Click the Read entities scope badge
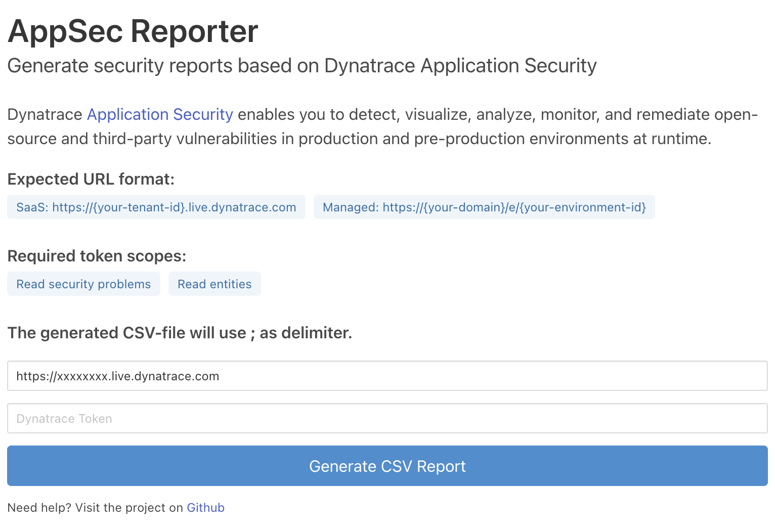Screen dimensions: 775x532 point(214,284)
